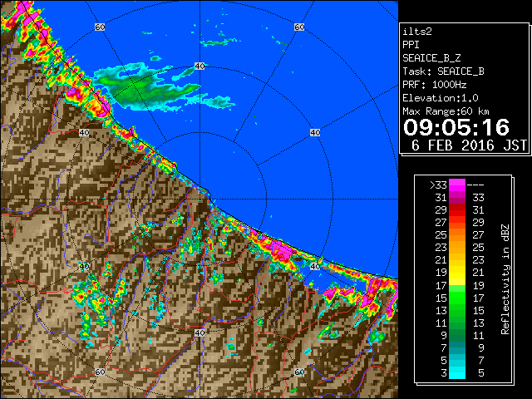Viewport: 532px width, 399px height.
Task: Click the '09:05:16' timestamp
Action: coord(456,127)
